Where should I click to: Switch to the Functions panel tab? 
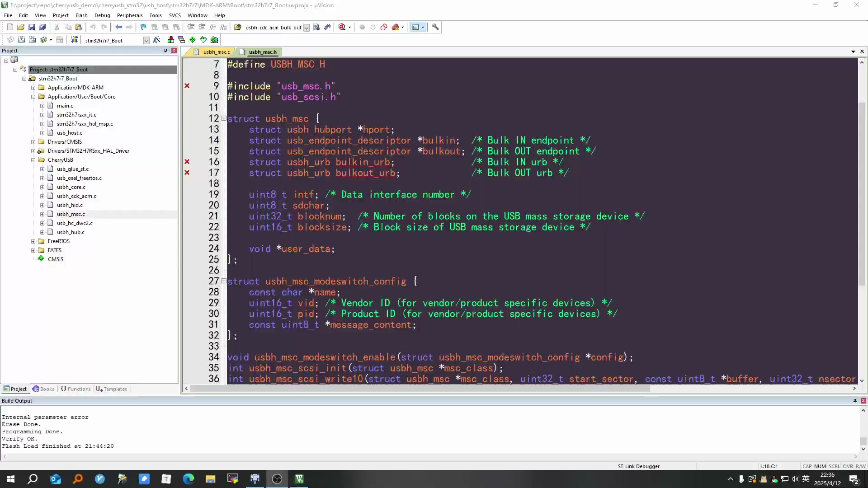[76, 389]
